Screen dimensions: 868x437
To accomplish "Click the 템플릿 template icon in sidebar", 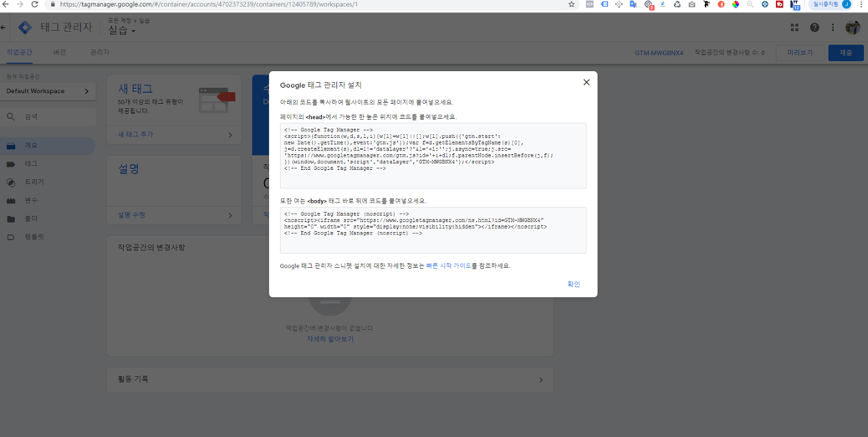I will click(11, 237).
